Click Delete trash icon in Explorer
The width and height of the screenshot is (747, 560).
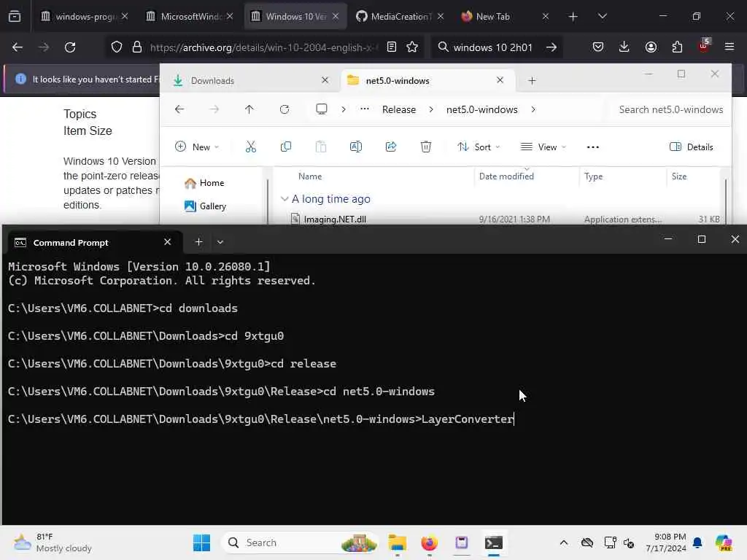pyautogui.click(x=426, y=147)
